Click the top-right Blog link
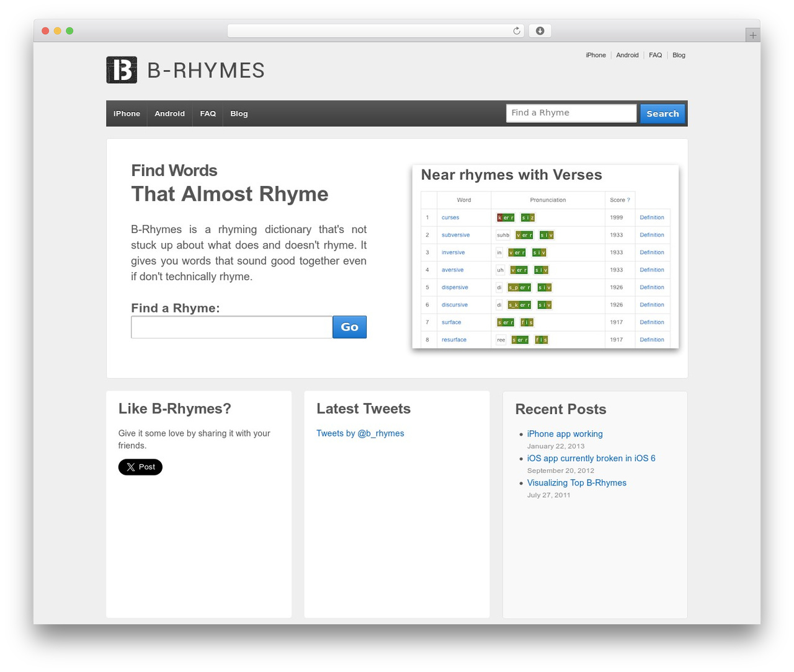 point(679,55)
